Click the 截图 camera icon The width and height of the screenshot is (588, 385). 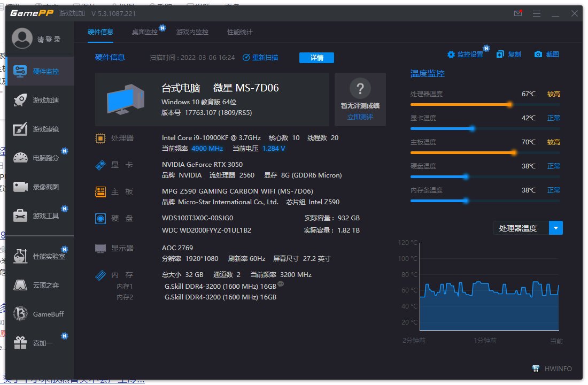click(x=538, y=55)
